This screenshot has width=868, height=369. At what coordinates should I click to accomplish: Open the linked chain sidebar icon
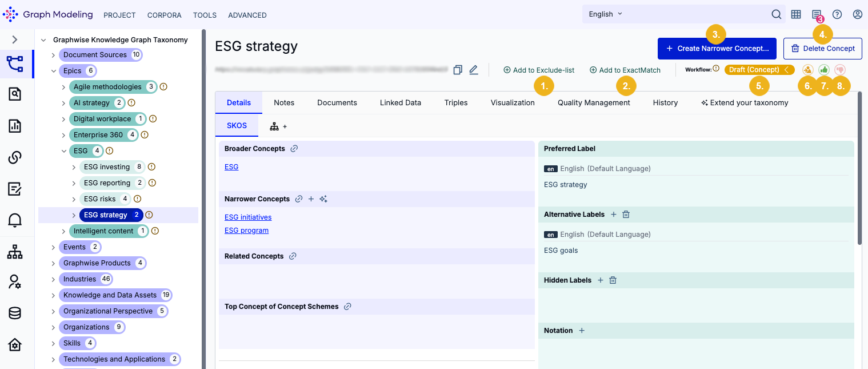coord(15,157)
